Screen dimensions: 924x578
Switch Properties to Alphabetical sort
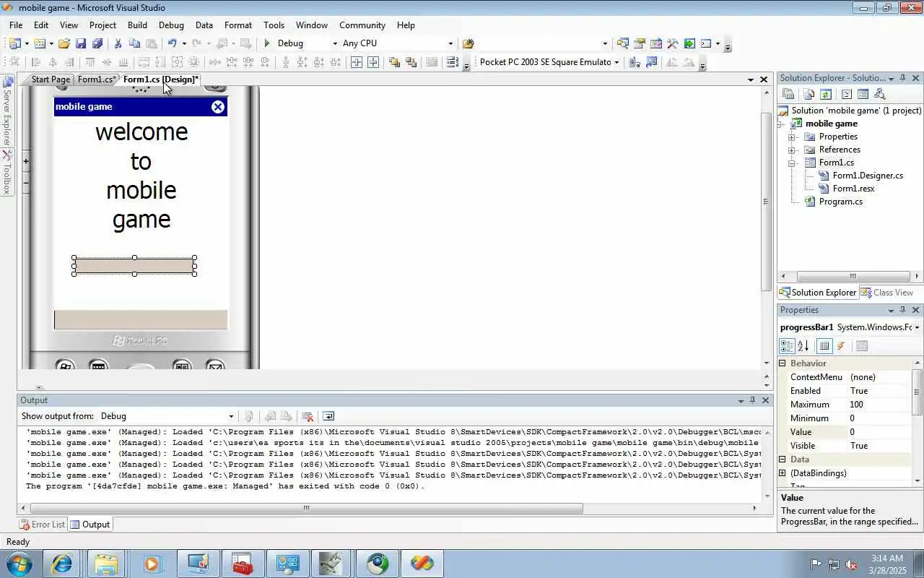(803, 346)
